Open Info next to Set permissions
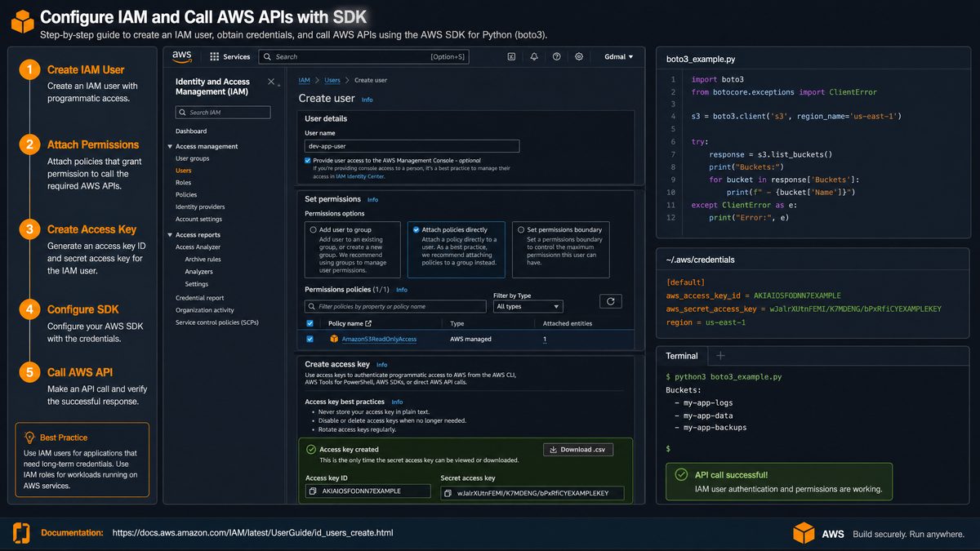The width and height of the screenshot is (980, 551). pyautogui.click(x=373, y=199)
